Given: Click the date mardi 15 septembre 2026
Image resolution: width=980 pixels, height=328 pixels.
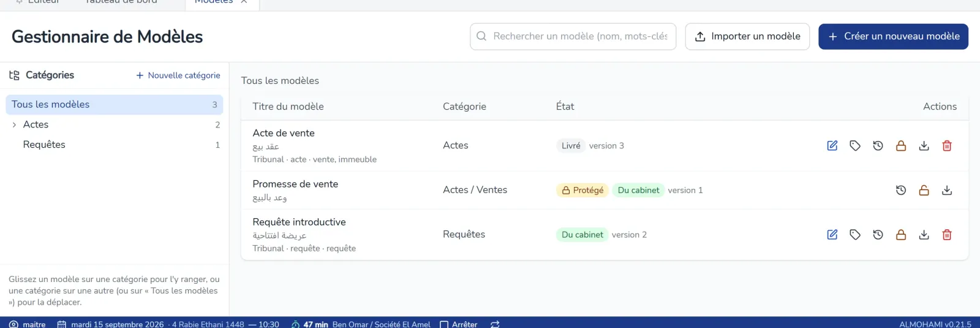Looking at the screenshot, I should (117, 324).
